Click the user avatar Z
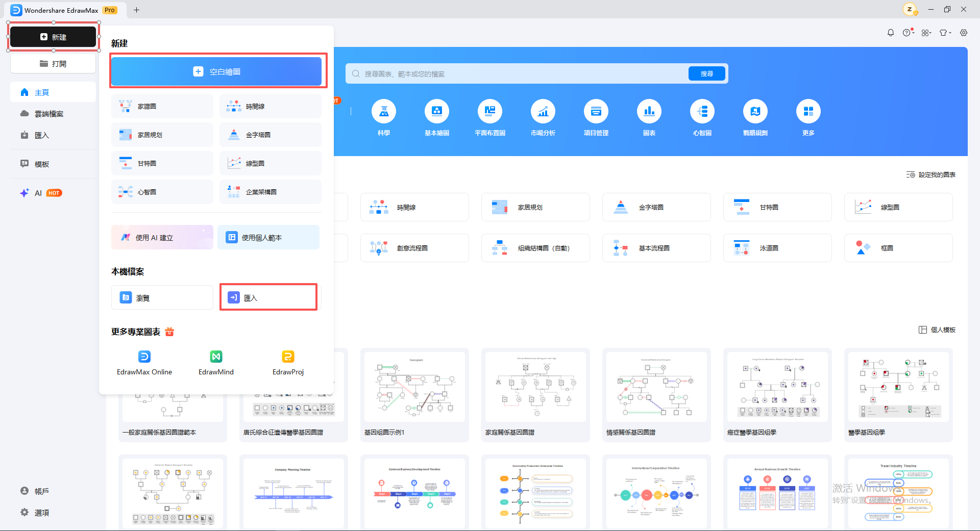This screenshot has height=531, width=980. coord(910,9)
